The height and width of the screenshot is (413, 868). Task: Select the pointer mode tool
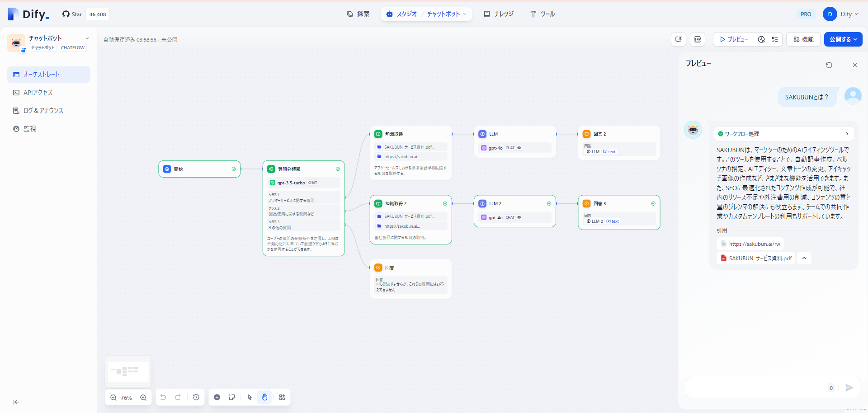click(250, 397)
